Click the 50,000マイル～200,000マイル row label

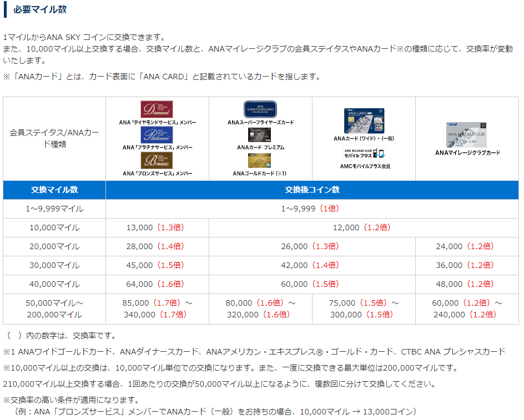coord(54,309)
